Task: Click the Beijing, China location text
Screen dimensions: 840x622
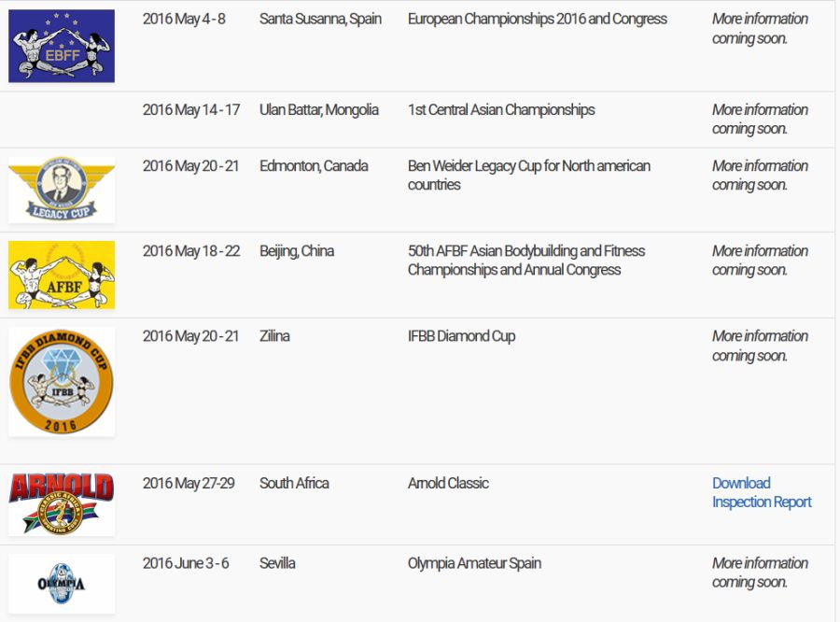Action: click(x=297, y=251)
